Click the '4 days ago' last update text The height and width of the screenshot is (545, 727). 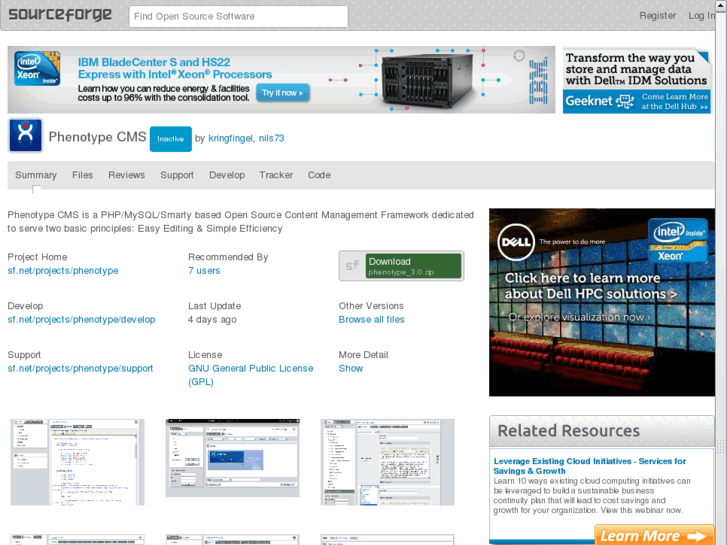tap(212, 320)
